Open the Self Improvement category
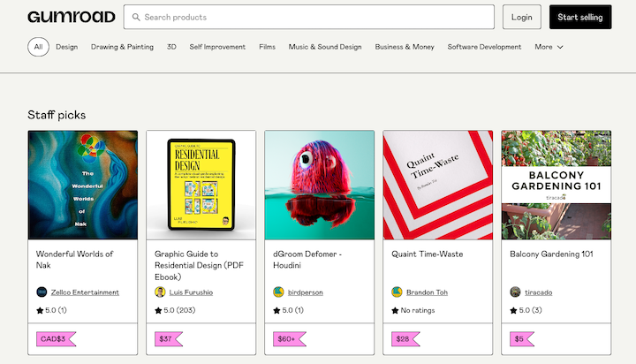Viewport: 636px width, 364px height. (217, 47)
